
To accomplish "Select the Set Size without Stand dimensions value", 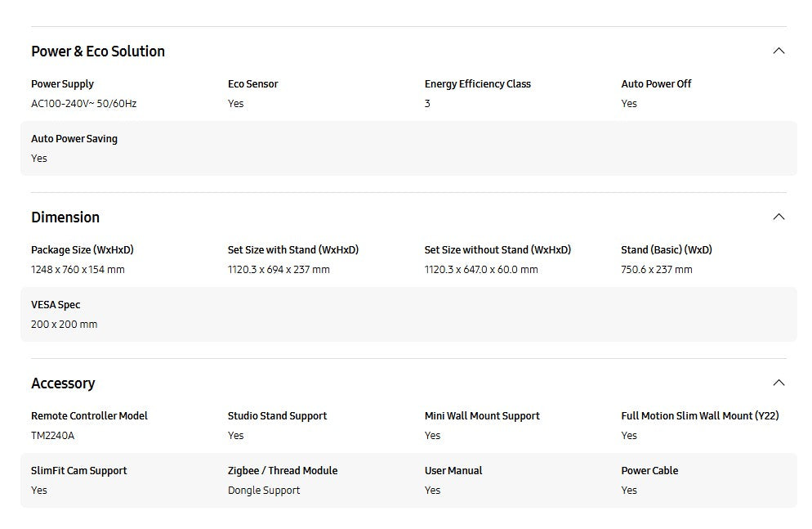I will pyautogui.click(x=480, y=270).
